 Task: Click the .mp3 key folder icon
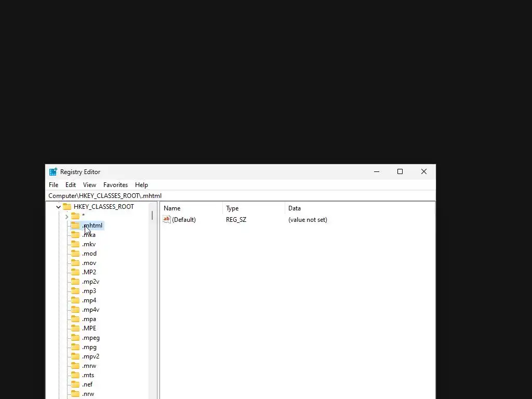coord(75,291)
